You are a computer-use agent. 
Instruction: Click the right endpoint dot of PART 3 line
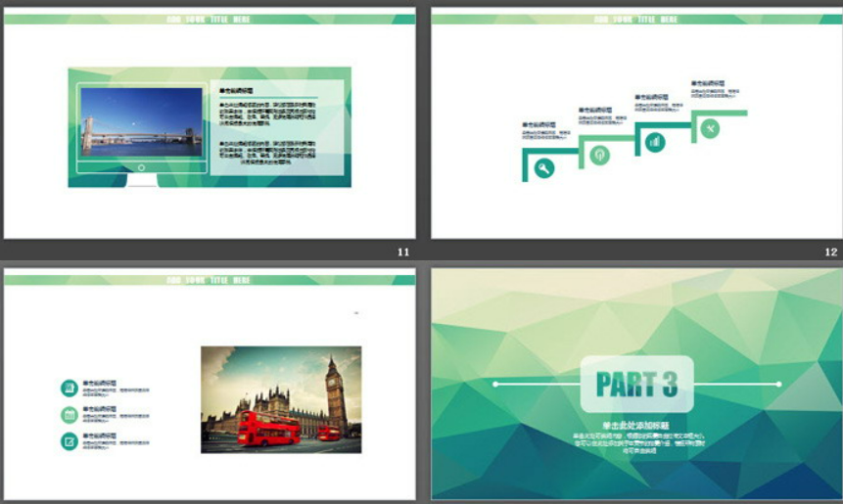(779, 385)
